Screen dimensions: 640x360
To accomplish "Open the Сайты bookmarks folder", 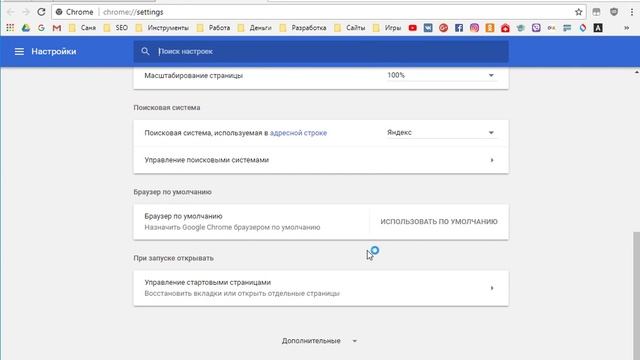I will tap(350, 28).
